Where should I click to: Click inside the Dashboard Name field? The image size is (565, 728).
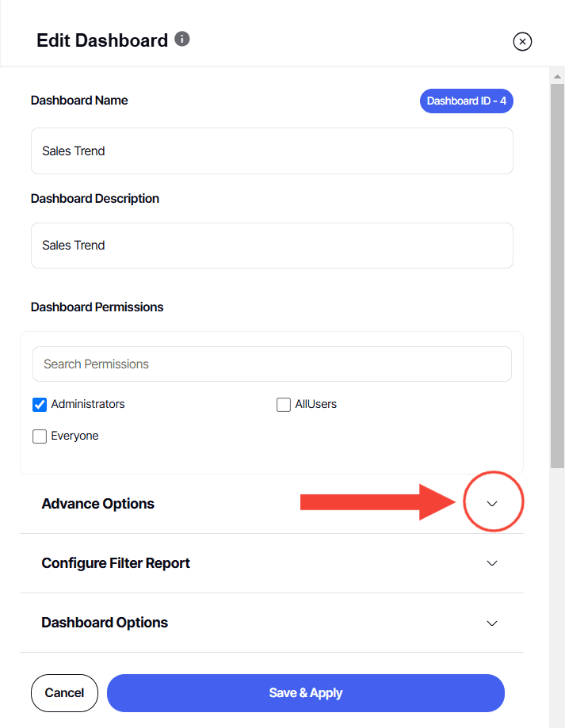(x=272, y=151)
